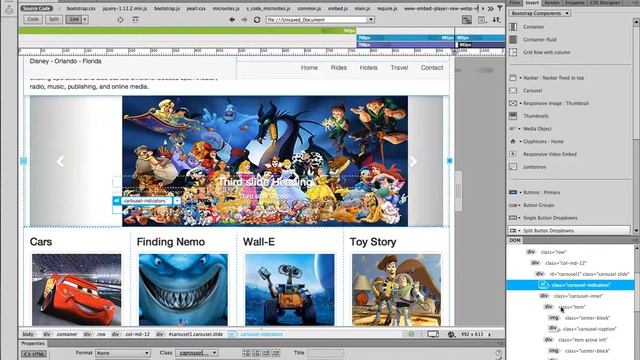Switch to the Snippets panel tab
The image size is (640, 360).
click(x=574, y=2)
